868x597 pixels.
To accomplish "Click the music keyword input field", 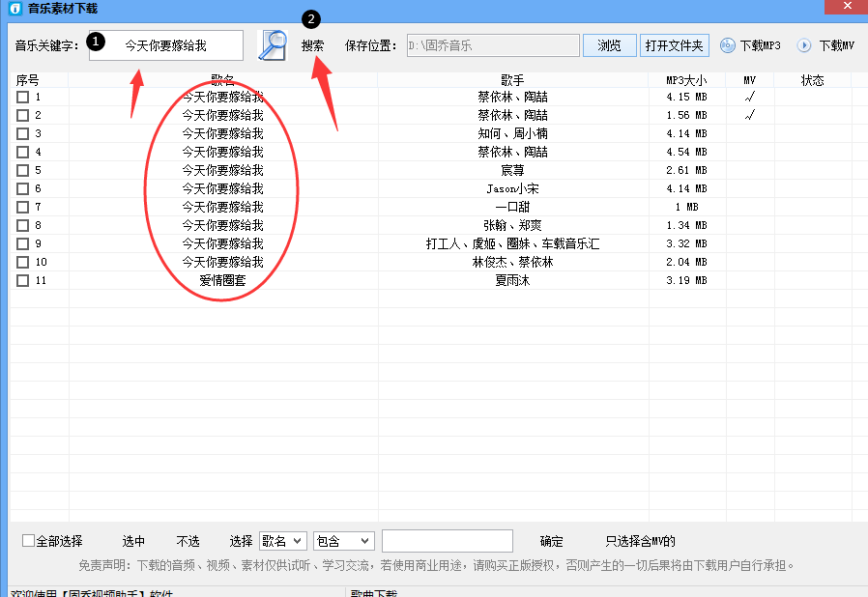I will click(x=165, y=44).
